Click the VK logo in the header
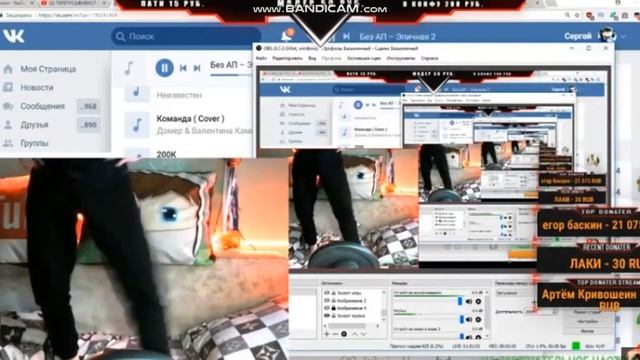Screen dimensions: 640x360 pos(14,36)
